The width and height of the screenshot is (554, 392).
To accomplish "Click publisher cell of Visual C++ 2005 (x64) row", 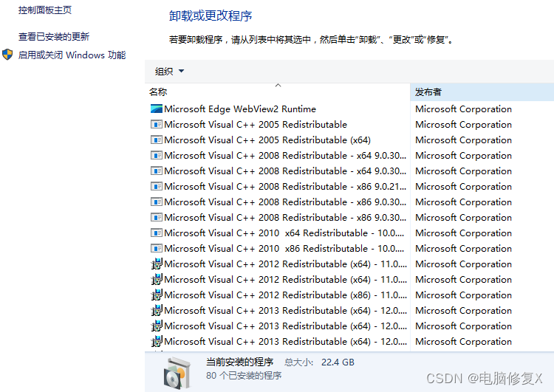I will 463,140.
